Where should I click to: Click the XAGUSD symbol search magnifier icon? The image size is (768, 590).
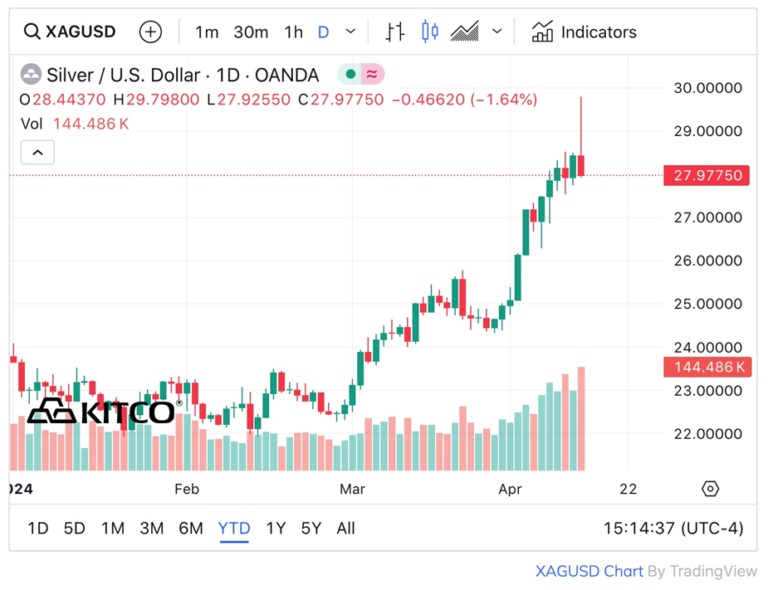pyautogui.click(x=32, y=32)
